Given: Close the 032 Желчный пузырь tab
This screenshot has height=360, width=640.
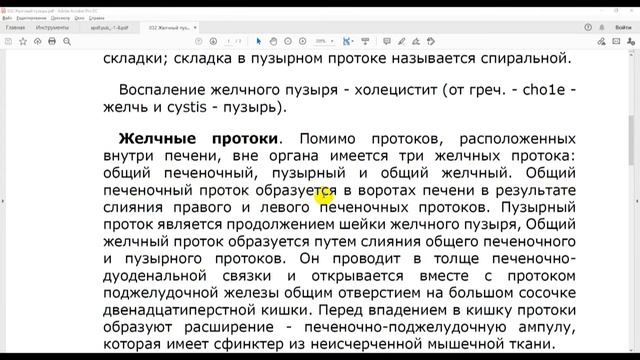Looking at the screenshot, I should [x=195, y=28].
